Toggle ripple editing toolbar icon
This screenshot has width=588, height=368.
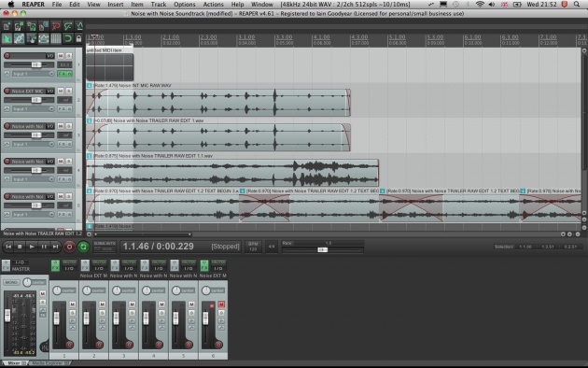coord(31,38)
